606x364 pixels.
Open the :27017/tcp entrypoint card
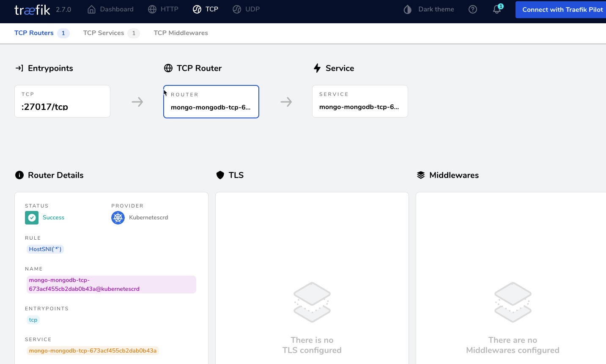click(x=63, y=101)
